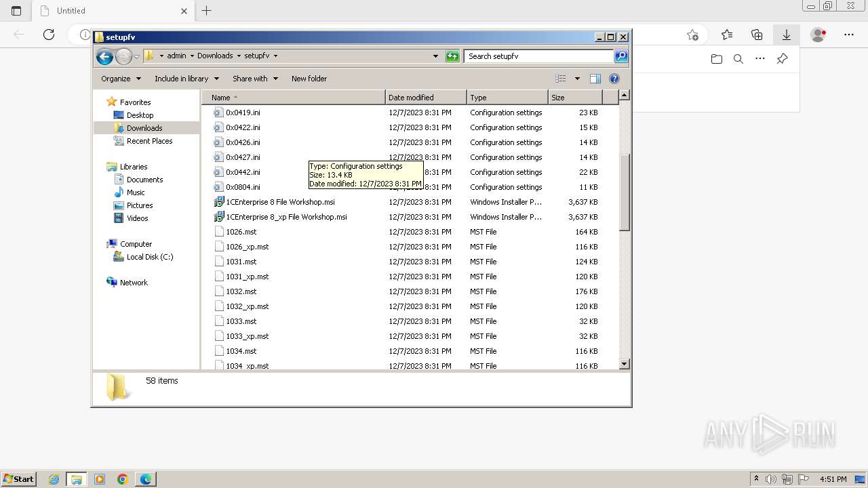868x488 pixels.
Task: Click the file list scrollbar up arrow
Action: (x=625, y=96)
